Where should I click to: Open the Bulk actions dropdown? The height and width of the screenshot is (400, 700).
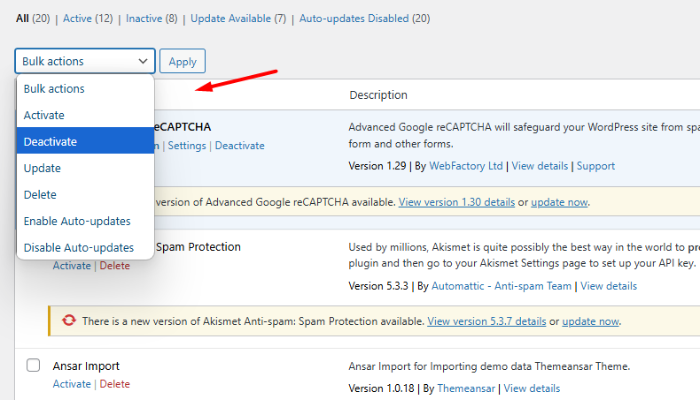tap(85, 61)
